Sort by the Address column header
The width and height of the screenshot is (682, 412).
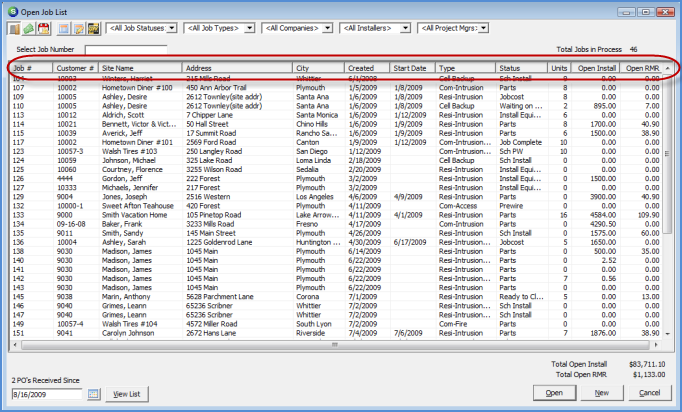click(237, 68)
